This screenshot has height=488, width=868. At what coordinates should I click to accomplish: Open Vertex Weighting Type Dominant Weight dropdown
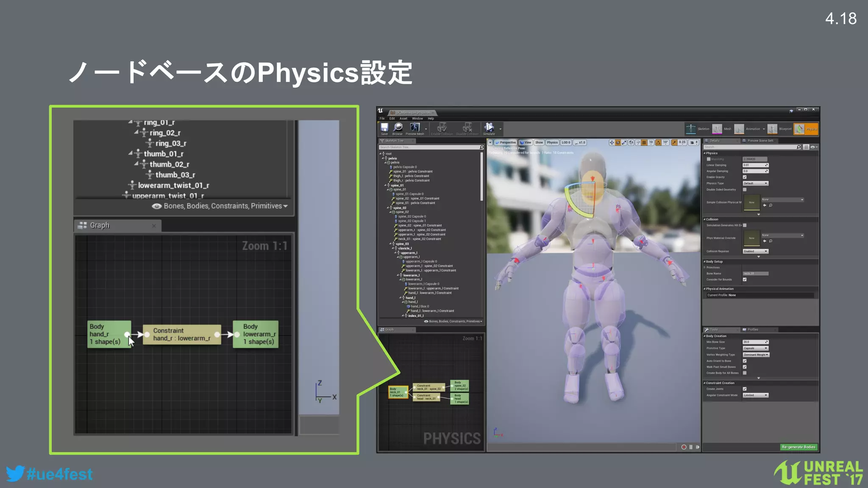point(756,355)
